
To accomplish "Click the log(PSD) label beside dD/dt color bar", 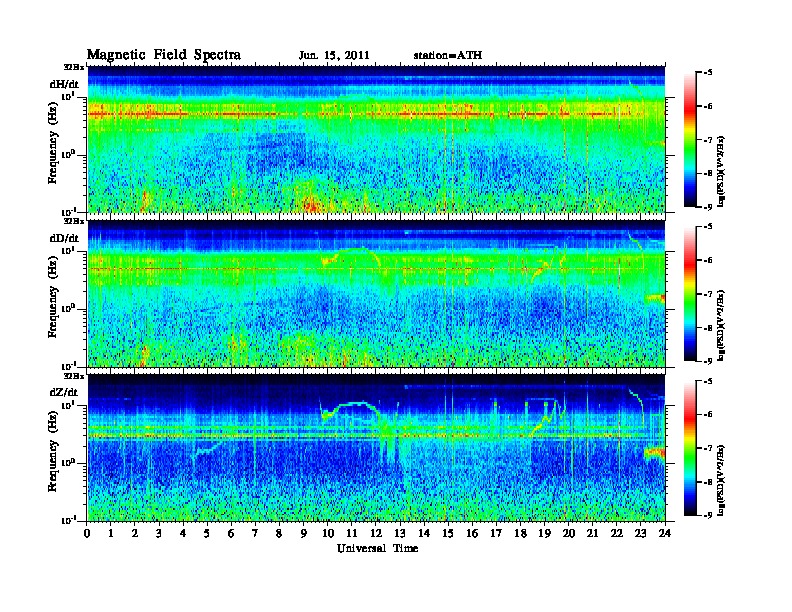I will pyautogui.click(x=721, y=325).
